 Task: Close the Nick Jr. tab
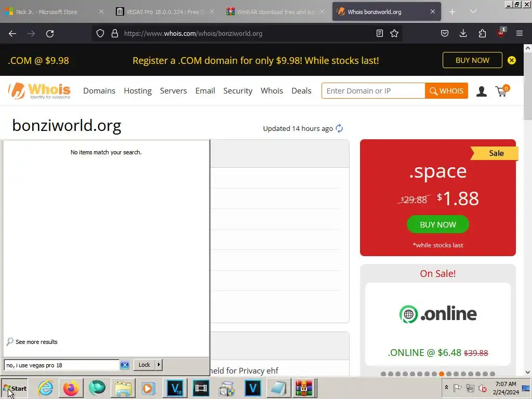click(x=101, y=11)
